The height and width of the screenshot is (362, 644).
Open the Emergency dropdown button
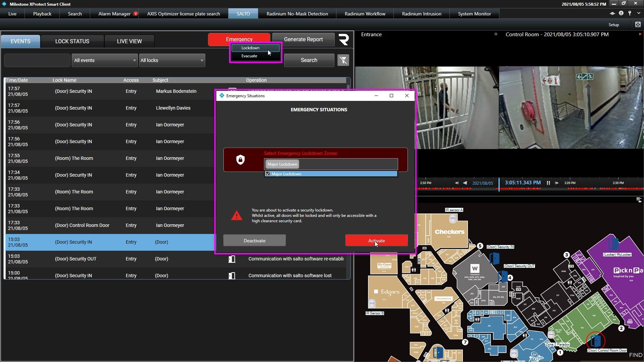239,39
